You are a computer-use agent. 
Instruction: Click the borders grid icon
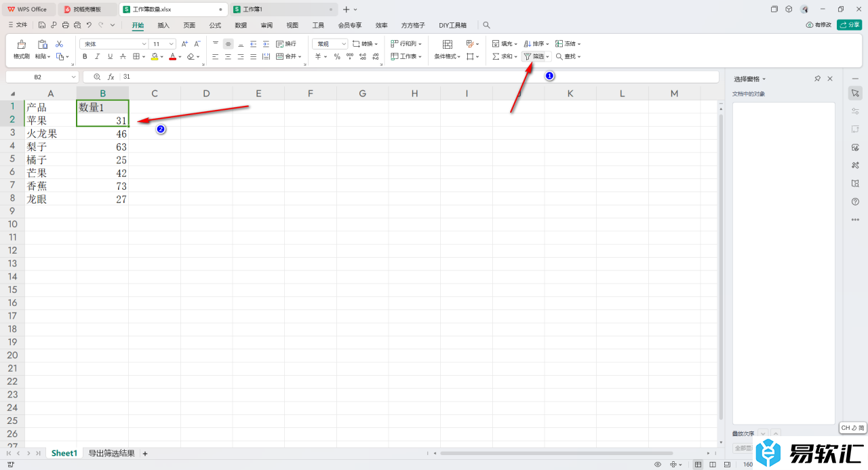pos(136,56)
